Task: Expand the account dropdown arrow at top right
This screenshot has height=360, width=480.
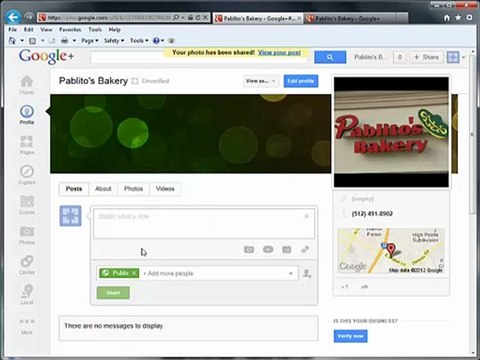Action: pos(463,57)
